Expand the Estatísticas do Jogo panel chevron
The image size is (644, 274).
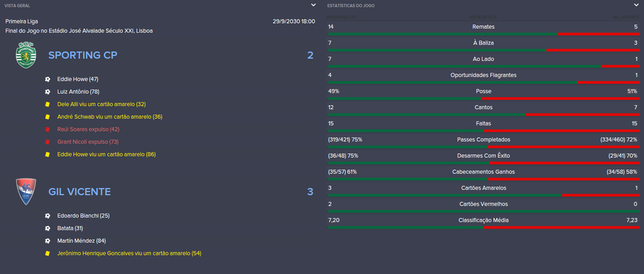tap(636, 5)
